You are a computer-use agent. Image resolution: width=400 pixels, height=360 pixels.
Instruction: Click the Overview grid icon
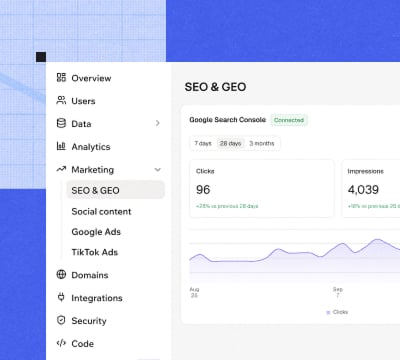(61, 78)
